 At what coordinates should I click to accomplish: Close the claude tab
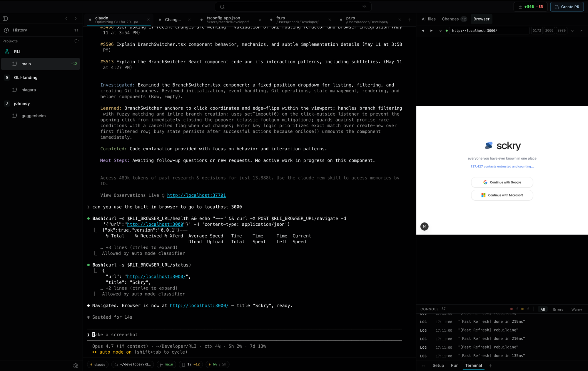(148, 20)
